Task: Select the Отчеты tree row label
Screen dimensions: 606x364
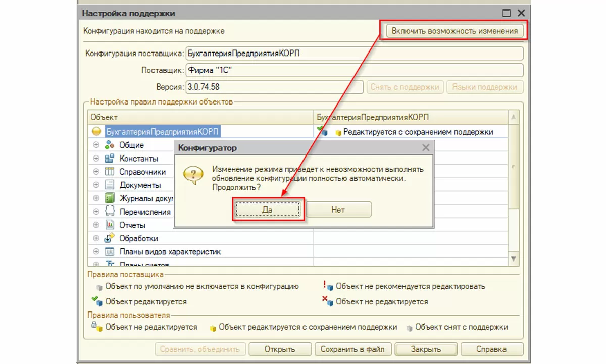Action: click(132, 225)
